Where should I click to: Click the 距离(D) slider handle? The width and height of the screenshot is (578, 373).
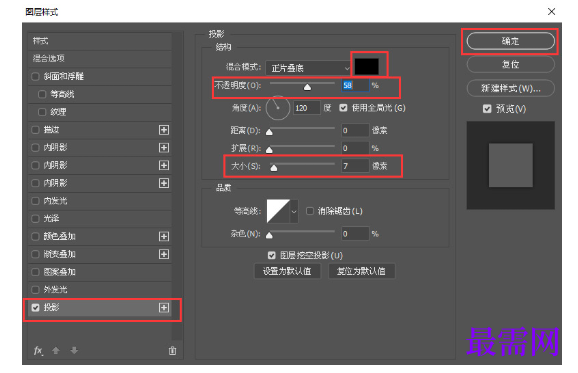[269, 132]
